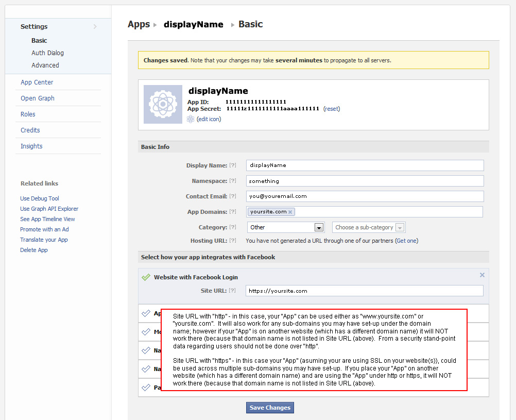Viewport: 516px width, 420px height.
Task: Open Insights in the sidebar
Action: 31,146
